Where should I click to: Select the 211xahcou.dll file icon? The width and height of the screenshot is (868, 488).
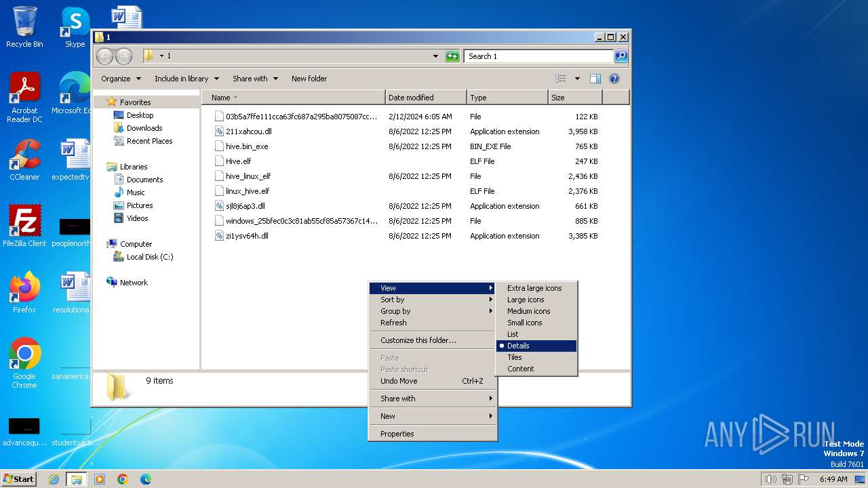[x=219, y=131]
